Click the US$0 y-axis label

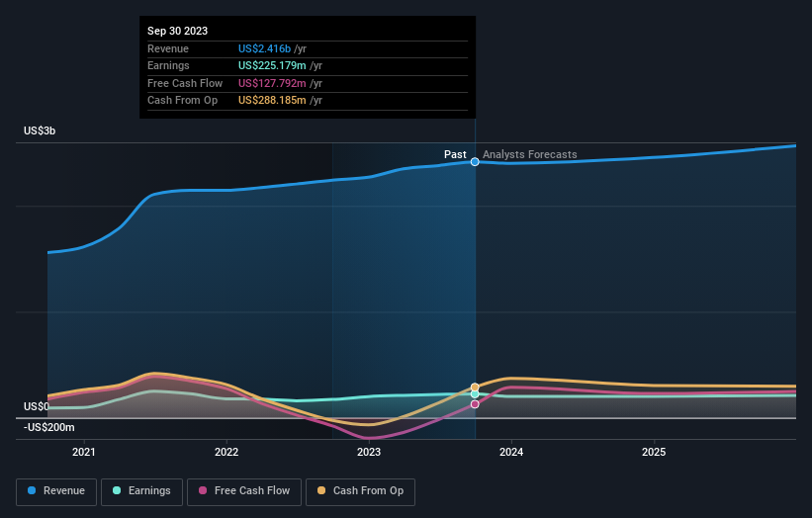pos(37,406)
